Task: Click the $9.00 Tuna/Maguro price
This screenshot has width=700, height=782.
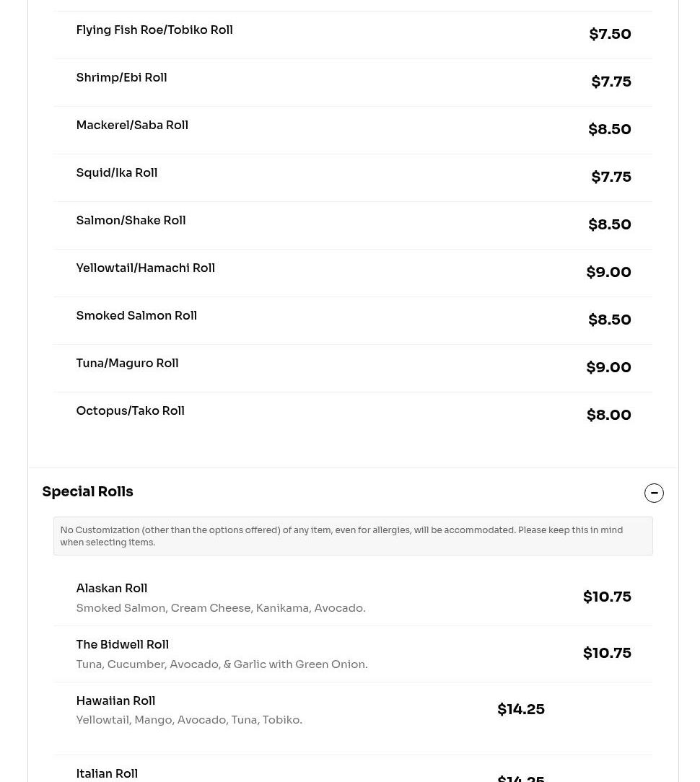Action: (x=608, y=368)
